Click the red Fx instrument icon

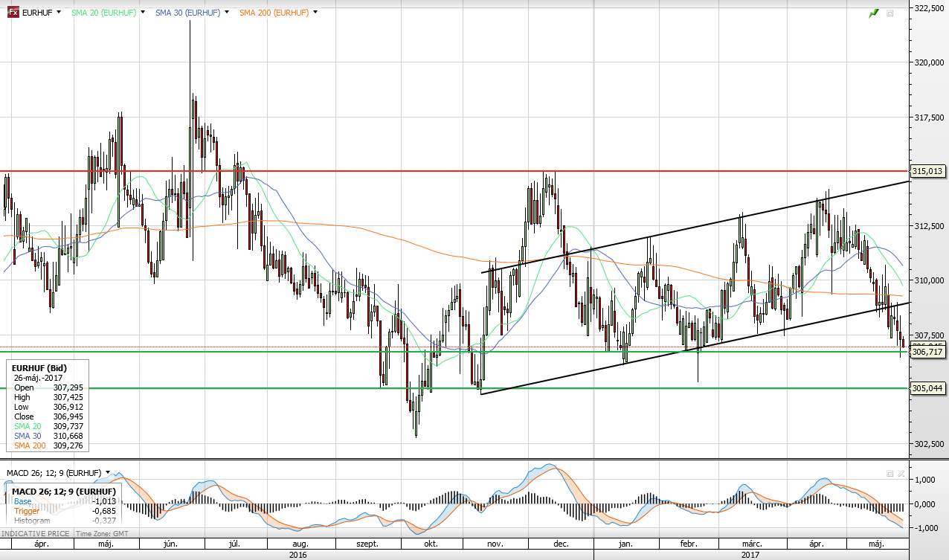[13, 13]
